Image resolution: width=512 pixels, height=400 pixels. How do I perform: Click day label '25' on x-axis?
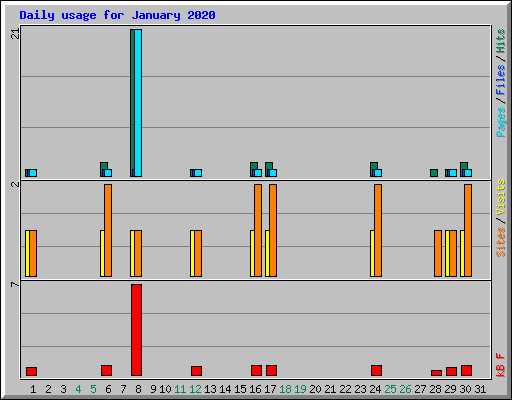390,389
